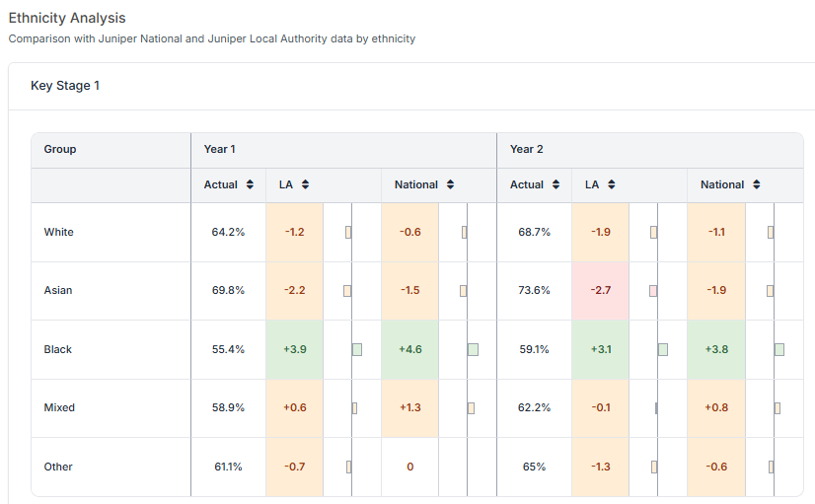Click the Year 2 LA sort arrows

(x=612, y=184)
